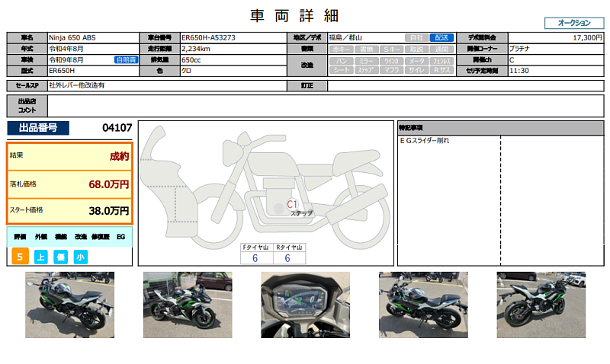Click the 車両詳細 page title

click(x=294, y=16)
